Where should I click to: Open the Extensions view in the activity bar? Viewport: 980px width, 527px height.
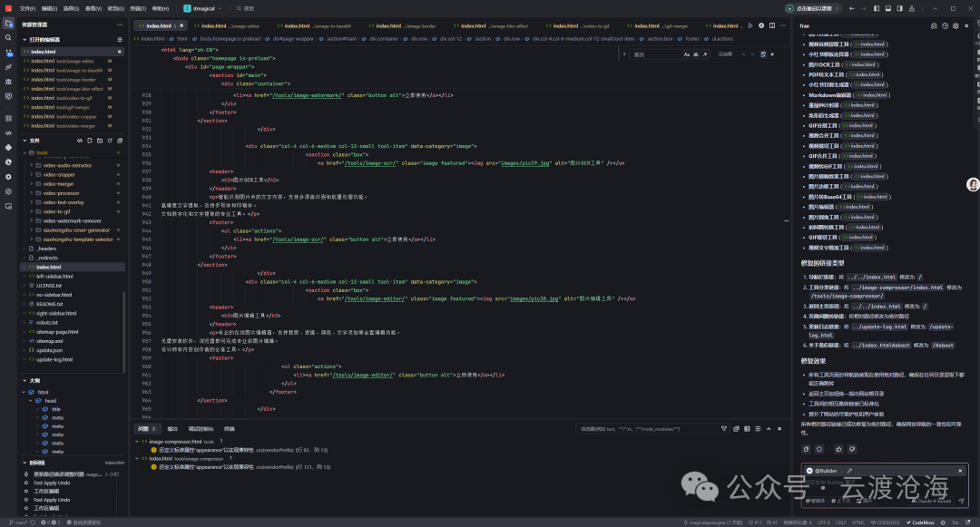pyautogui.click(x=9, y=118)
